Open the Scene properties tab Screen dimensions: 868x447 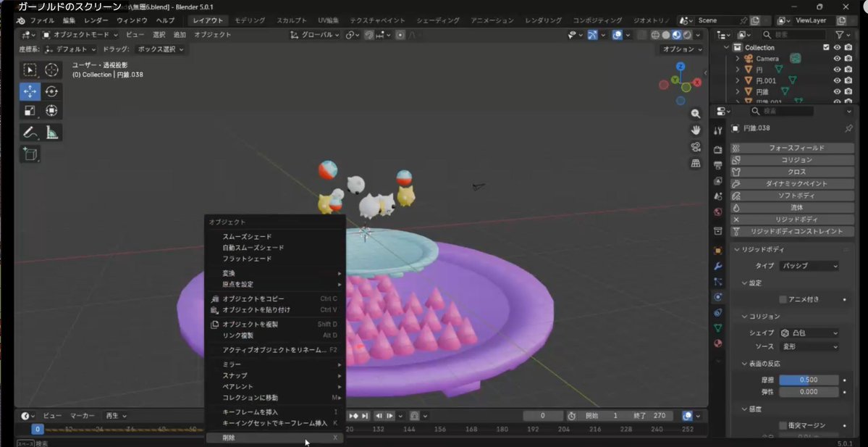point(718,196)
